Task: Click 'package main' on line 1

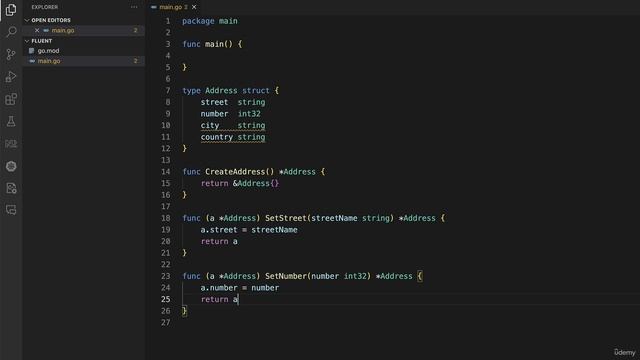Action: tap(210, 21)
